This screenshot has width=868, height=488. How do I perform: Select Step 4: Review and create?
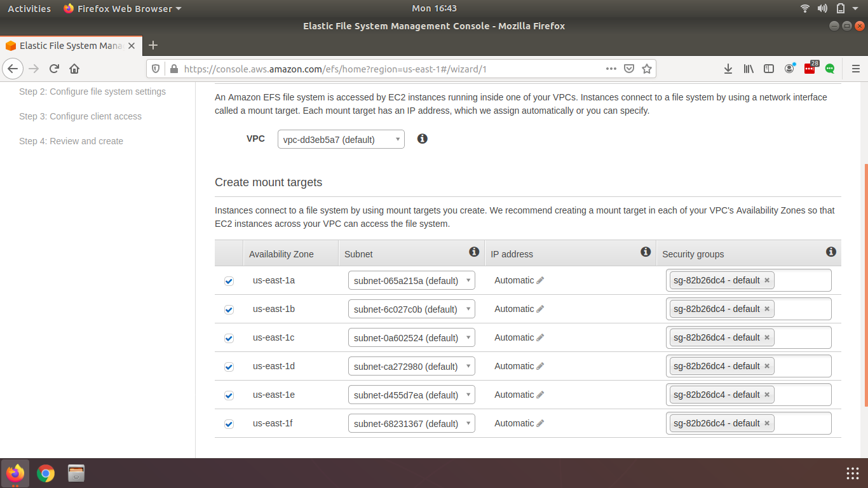point(71,141)
